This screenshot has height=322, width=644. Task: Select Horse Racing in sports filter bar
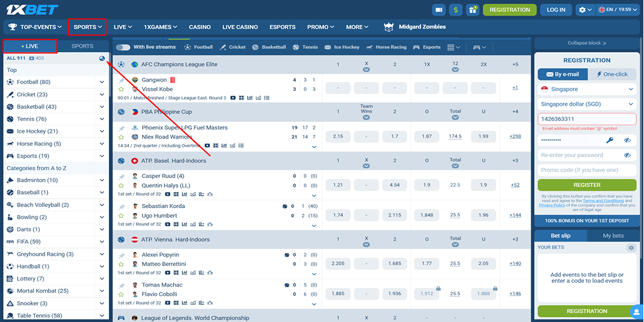(386, 47)
